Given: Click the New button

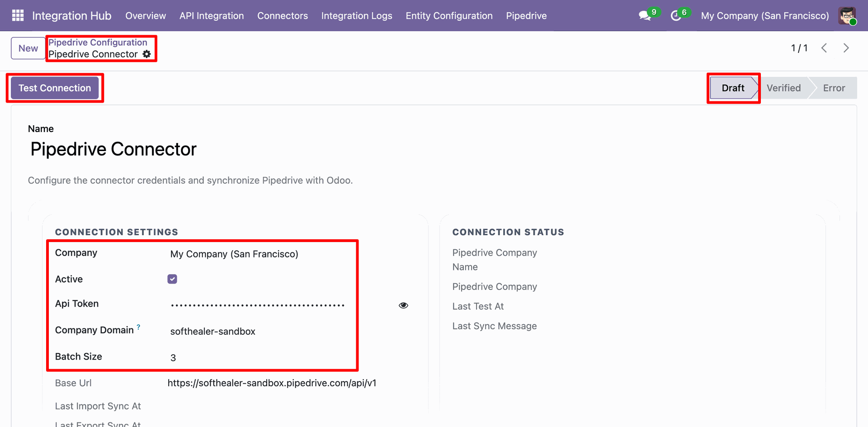Looking at the screenshot, I should click(x=28, y=48).
